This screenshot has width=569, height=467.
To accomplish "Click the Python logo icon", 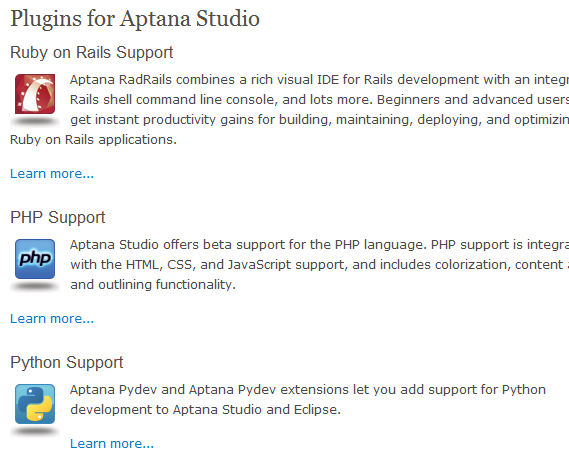I will (35, 404).
